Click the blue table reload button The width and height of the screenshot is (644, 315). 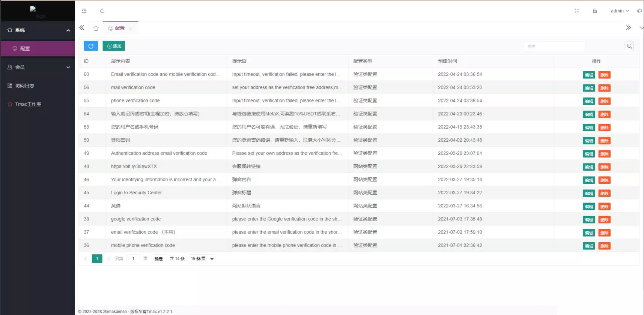pos(91,46)
